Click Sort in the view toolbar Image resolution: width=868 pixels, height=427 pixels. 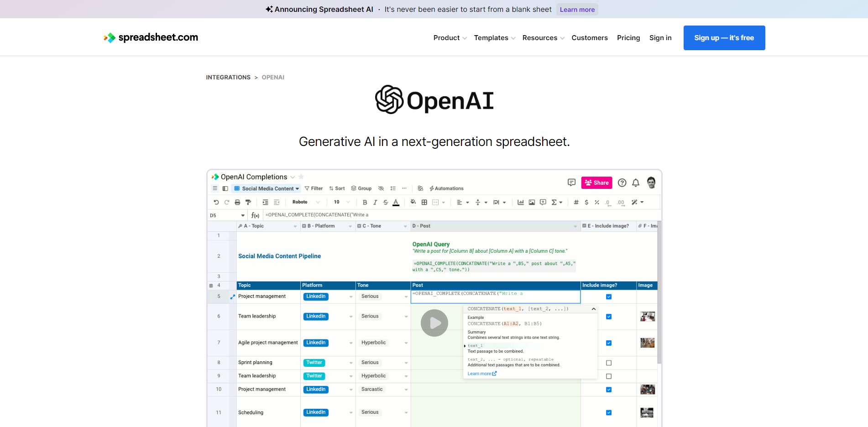[337, 188]
